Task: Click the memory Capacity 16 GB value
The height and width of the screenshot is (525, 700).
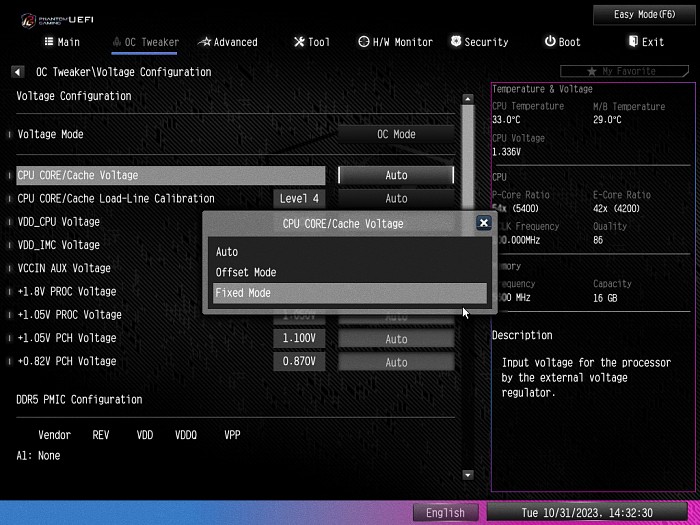Action: [605, 298]
